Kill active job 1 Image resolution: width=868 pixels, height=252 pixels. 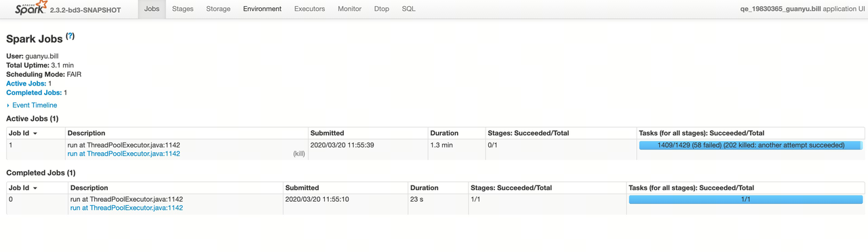[x=298, y=154]
